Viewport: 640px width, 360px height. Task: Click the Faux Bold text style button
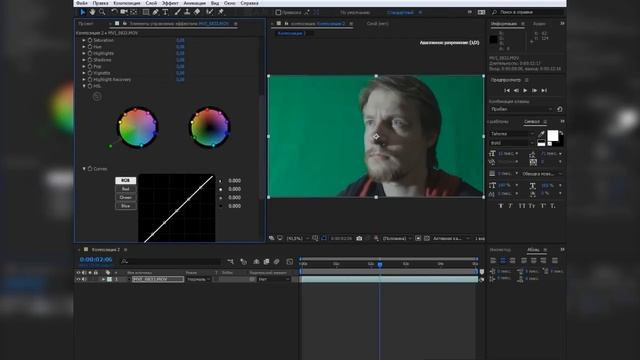coord(500,206)
